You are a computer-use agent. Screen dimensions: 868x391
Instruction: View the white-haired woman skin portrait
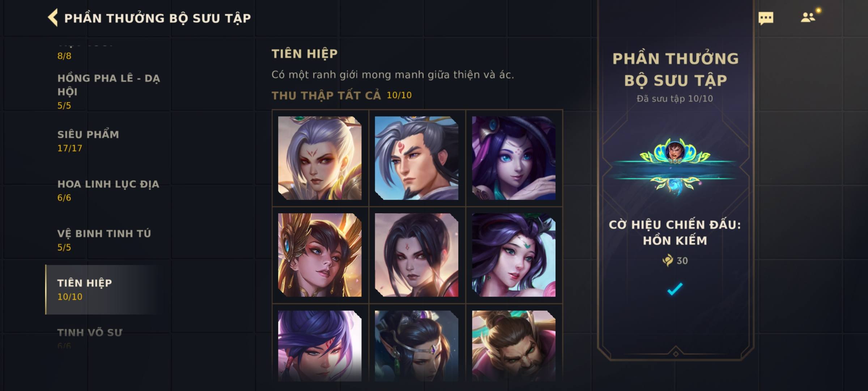320,158
